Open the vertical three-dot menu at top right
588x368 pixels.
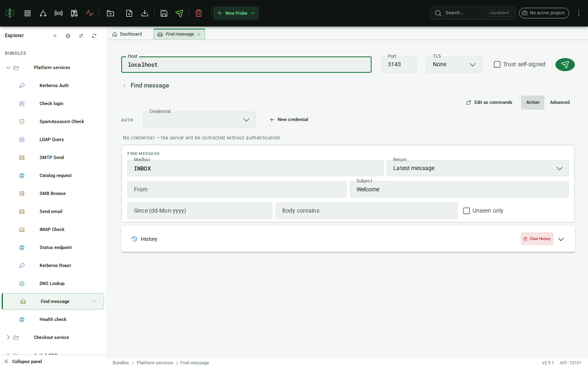click(579, 13)
